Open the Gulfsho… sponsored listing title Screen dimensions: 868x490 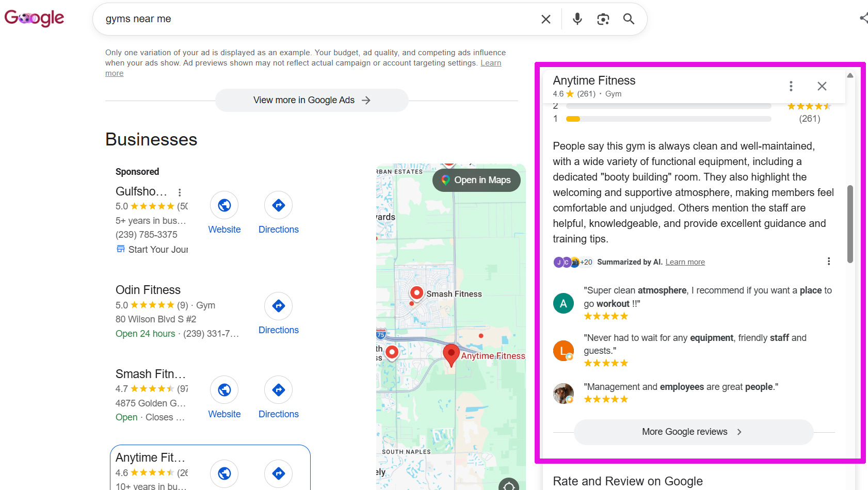coord(141,191)
